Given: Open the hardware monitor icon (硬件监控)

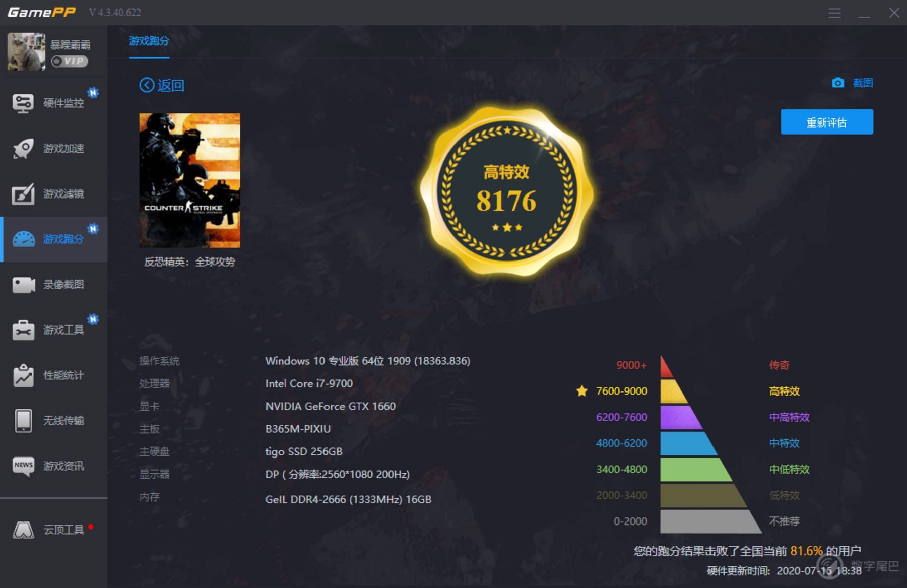Looking at the screenshot, I should pyautogui.click(x=23, y=103).
